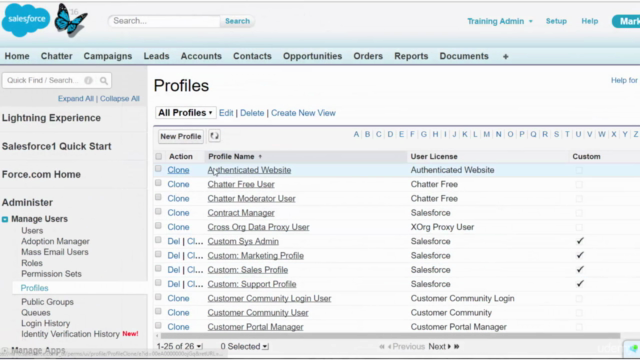640x360 pixels.
Task: Filter profiles by letter S
Action: [556, 134]
